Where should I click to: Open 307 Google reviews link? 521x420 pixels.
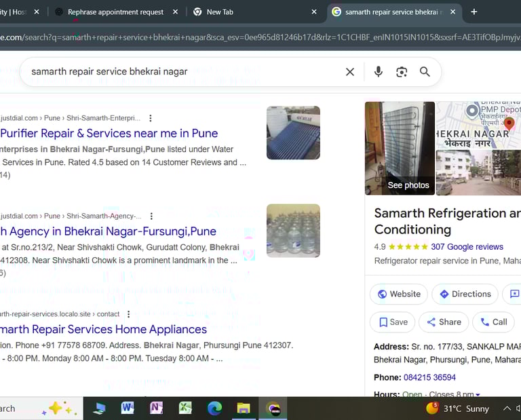tap(467, 247)
